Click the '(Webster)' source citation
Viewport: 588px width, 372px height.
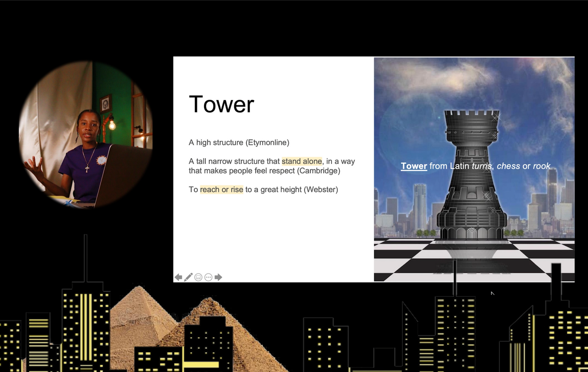coord(321,190)
